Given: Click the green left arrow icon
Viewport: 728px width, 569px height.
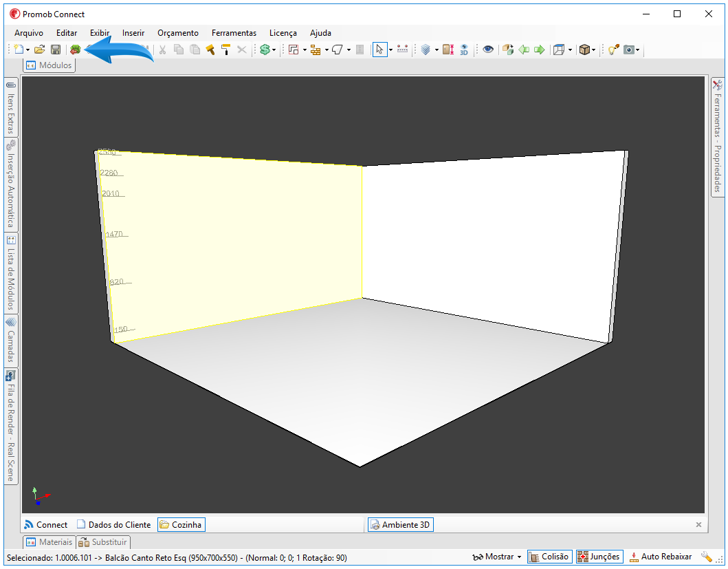Looking at the screenshot, I should pos(524,50).
